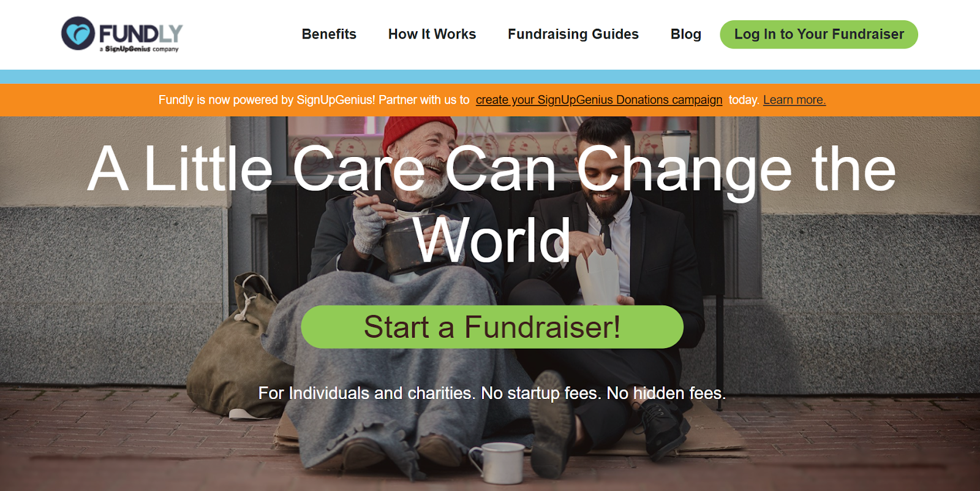980x491 pixels.
Task: Visit the Blog page
Action: click(x=686, y=34)
